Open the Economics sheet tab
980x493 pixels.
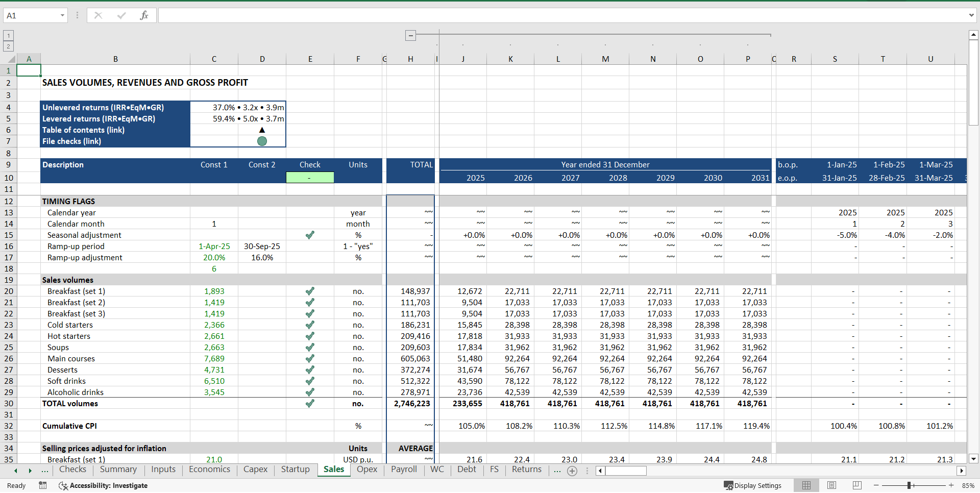coord(209,470)
